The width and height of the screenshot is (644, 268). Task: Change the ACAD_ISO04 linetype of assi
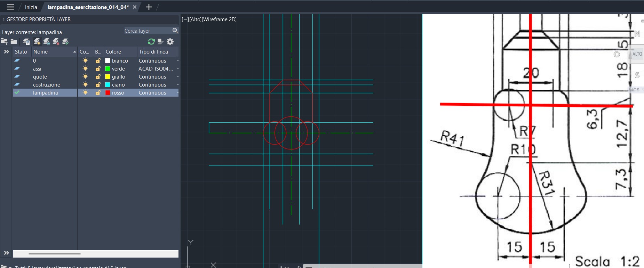click(156, 69)
